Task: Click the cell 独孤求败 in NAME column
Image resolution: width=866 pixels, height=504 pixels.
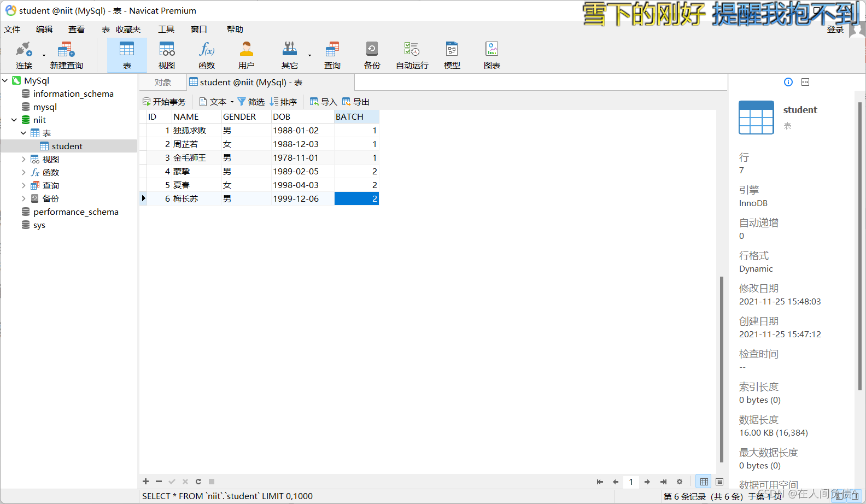Action: pyautogui.click(x=196, y=130)
